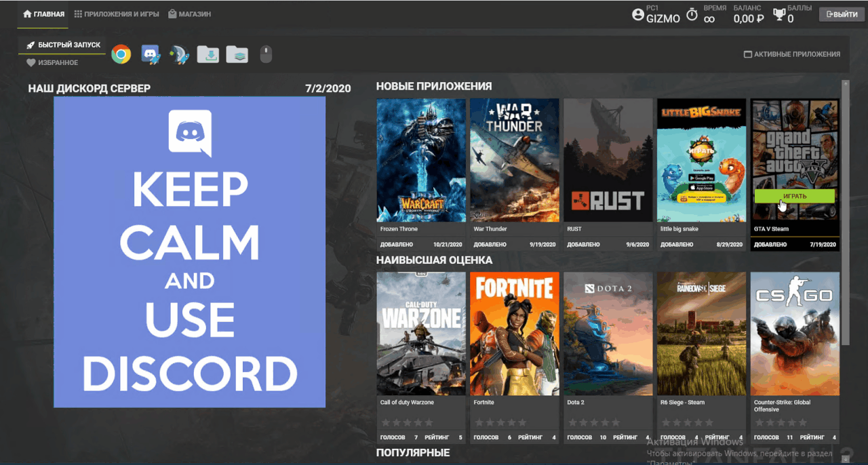Open the R6 Siege - Steam cover
Image resolution: width=868 pixels, height=465 pixels.
point(701,333)
